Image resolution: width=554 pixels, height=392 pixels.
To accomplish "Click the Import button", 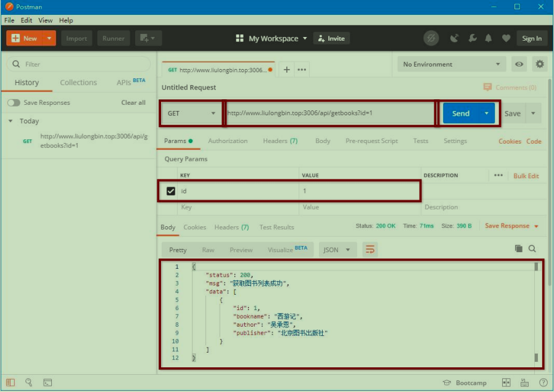I will point(76,38).
